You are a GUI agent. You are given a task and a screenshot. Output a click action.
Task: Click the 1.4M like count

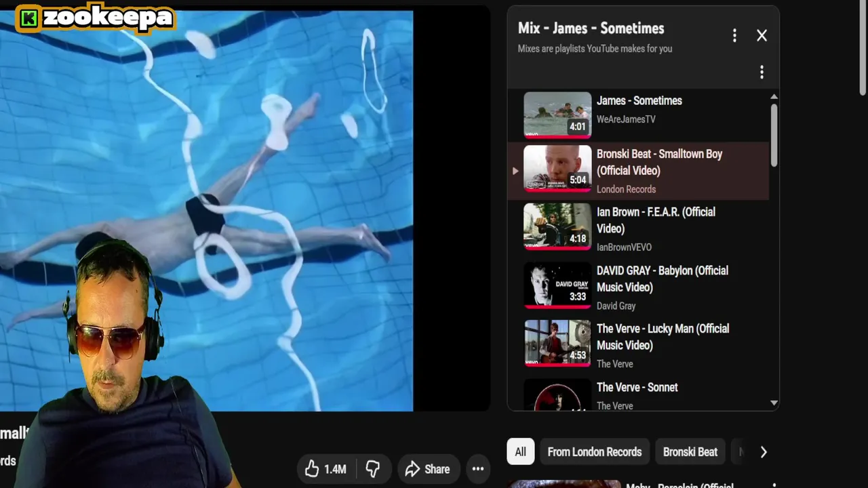click(x=335, y=469)
